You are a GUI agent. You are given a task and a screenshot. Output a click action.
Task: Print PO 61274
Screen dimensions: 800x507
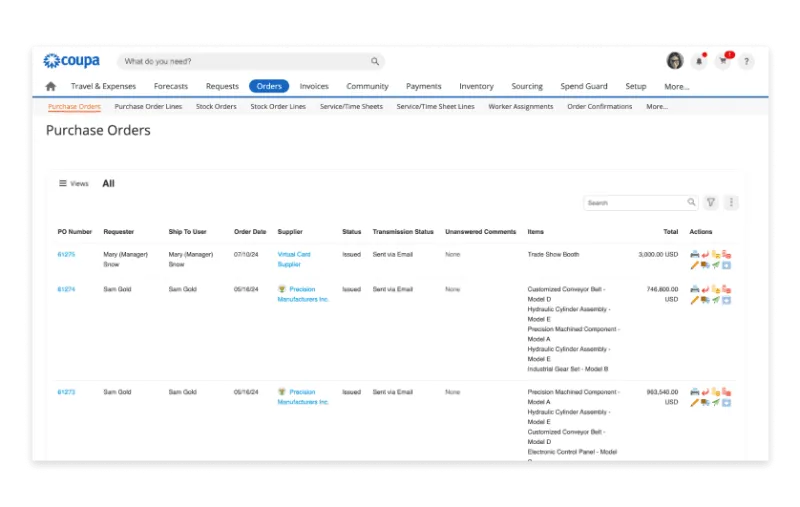tap(694, 289)
